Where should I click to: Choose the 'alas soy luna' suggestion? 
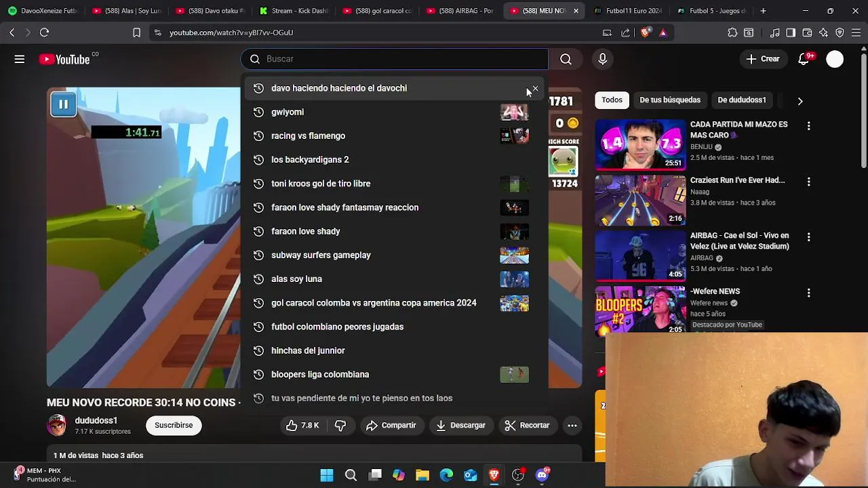(x=394, y=279)
